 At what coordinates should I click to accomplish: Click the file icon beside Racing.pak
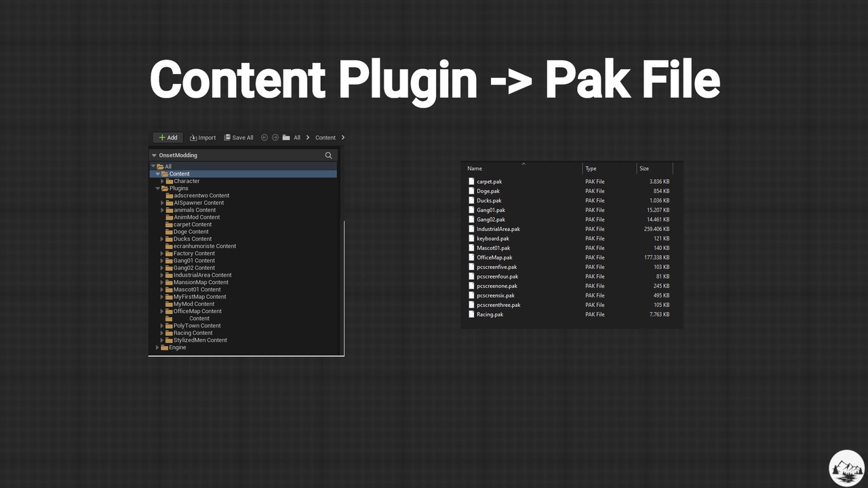coord(471,314)
